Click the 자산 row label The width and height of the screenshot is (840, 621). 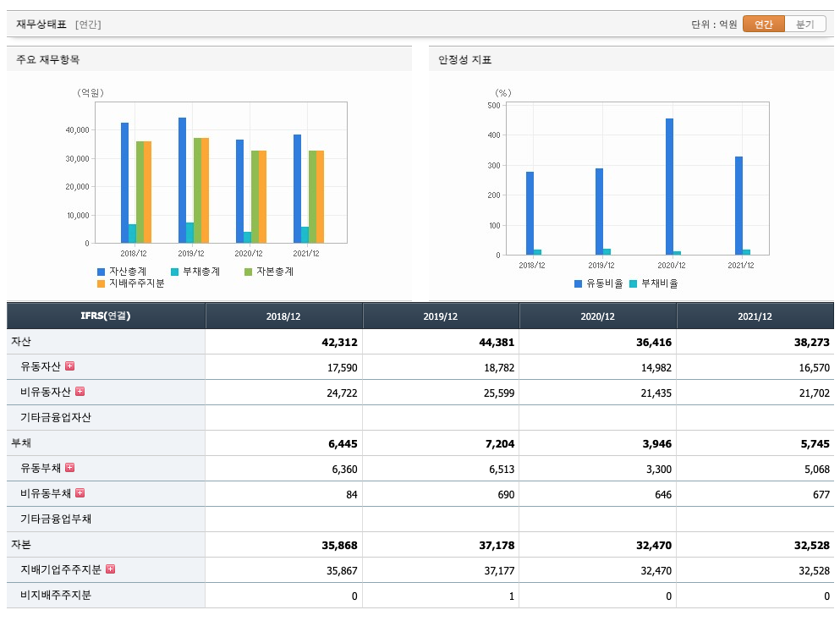[x=21, y=341]
